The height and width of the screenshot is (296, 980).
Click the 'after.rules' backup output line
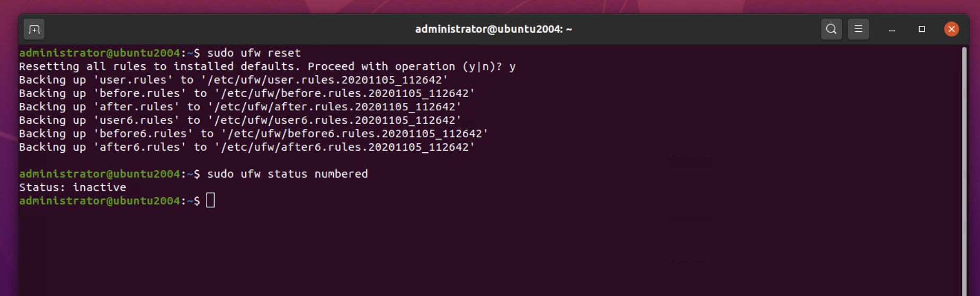coord(240,107)
